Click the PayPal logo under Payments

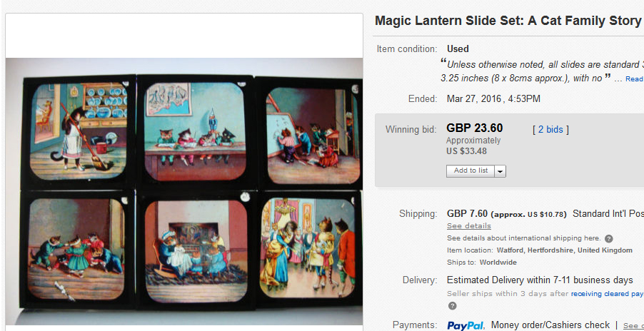coord(466,325)
